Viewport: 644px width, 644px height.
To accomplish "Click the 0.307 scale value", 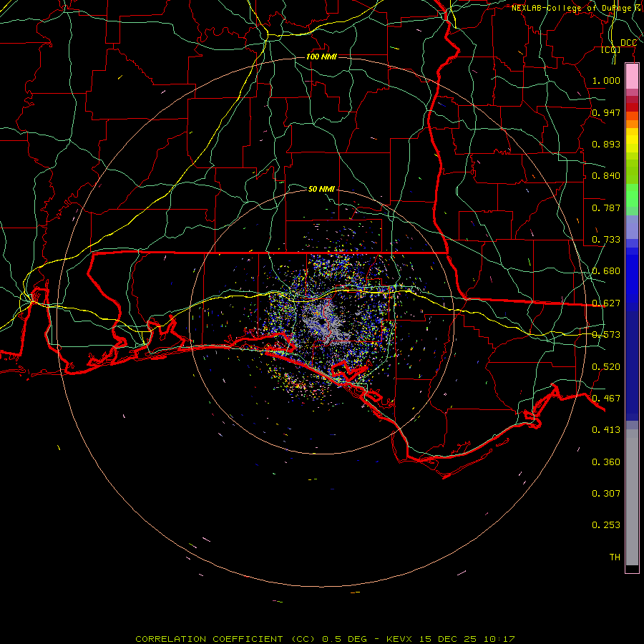I will [606, 494].
